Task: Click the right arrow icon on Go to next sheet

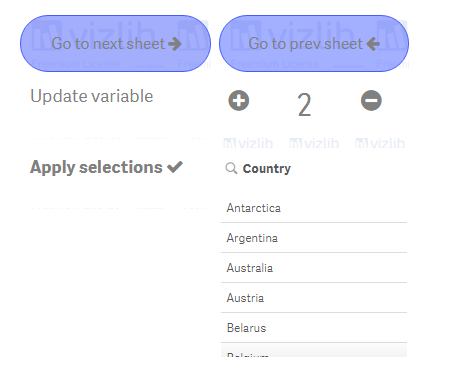Action: point(175,44)
